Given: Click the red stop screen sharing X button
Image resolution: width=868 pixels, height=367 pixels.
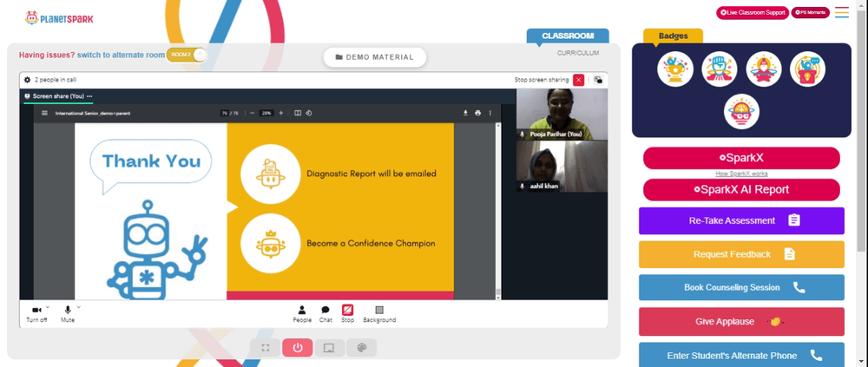Looking at the screenshot, I should pos(578,80).
